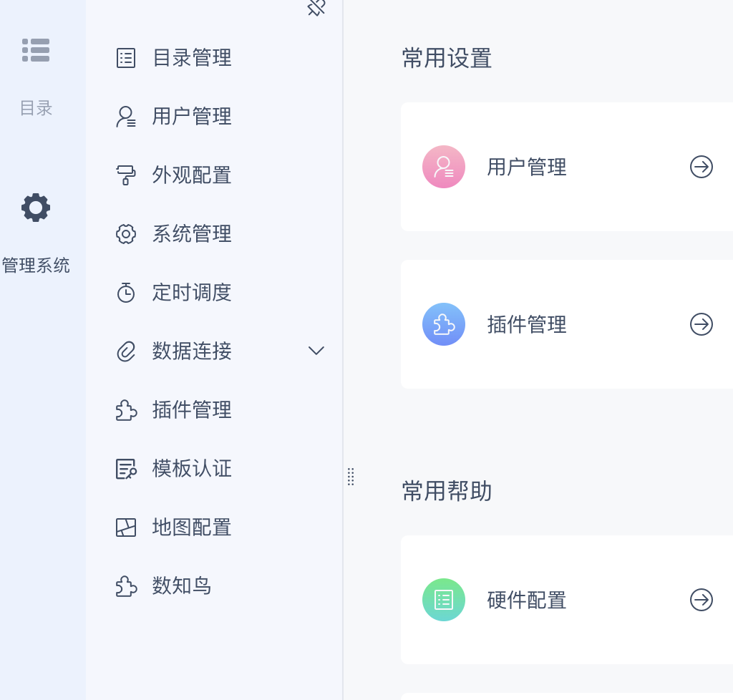Open 硬件配置 help via arrow button
This screenshot has height=700, width=733.
(x=702, y=600)
